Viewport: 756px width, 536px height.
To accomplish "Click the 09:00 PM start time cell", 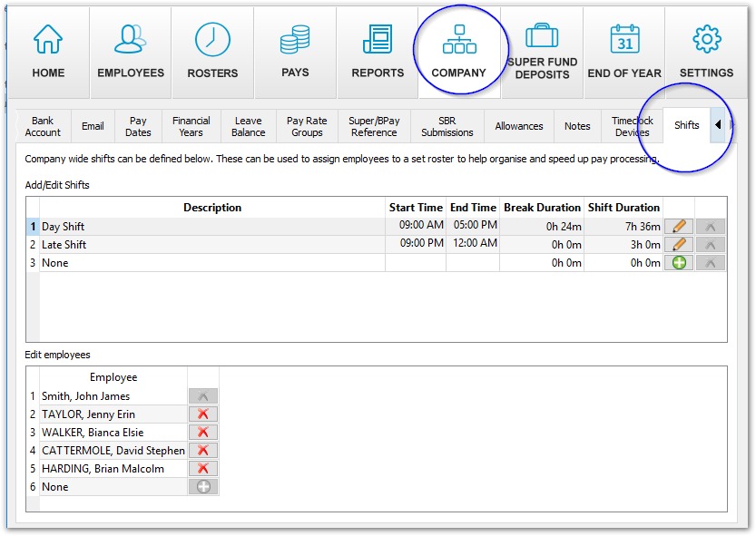I will coord(416,243).
